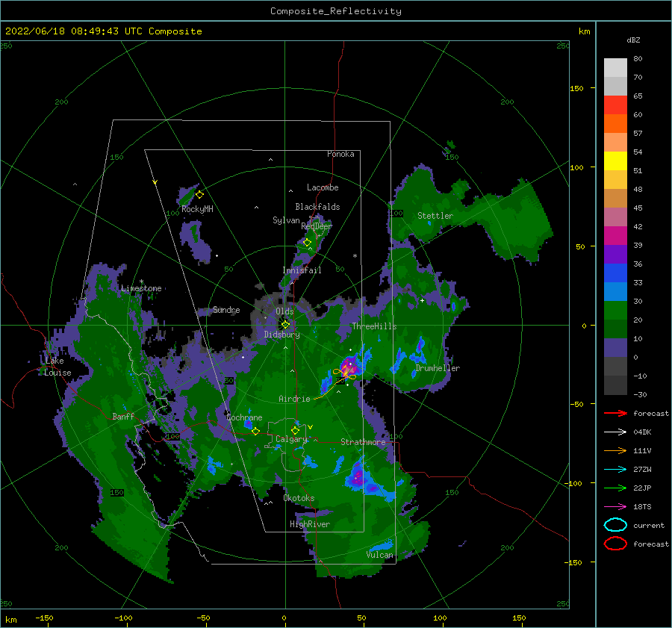Select the Drumheller label
The height and width of the screenshot is (628, 672).
tap(438, 368)
